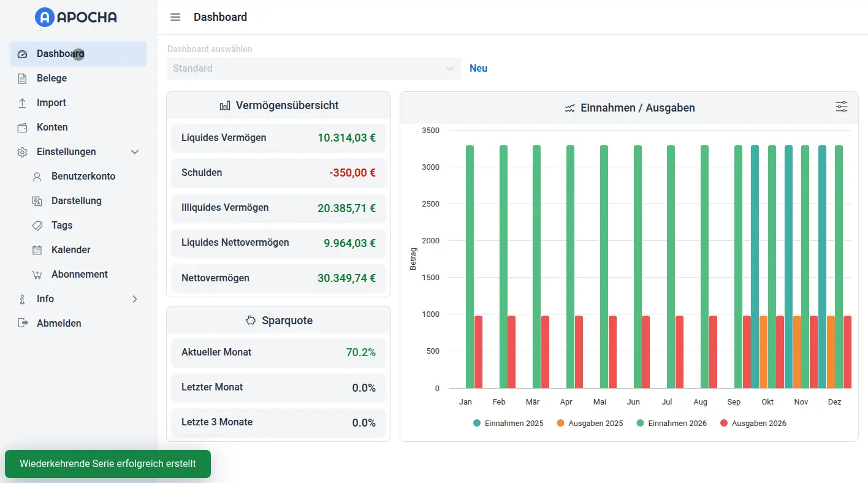Click the APOCHA logo
Screen dimensions: 868x483
click(x=76, y=17)
